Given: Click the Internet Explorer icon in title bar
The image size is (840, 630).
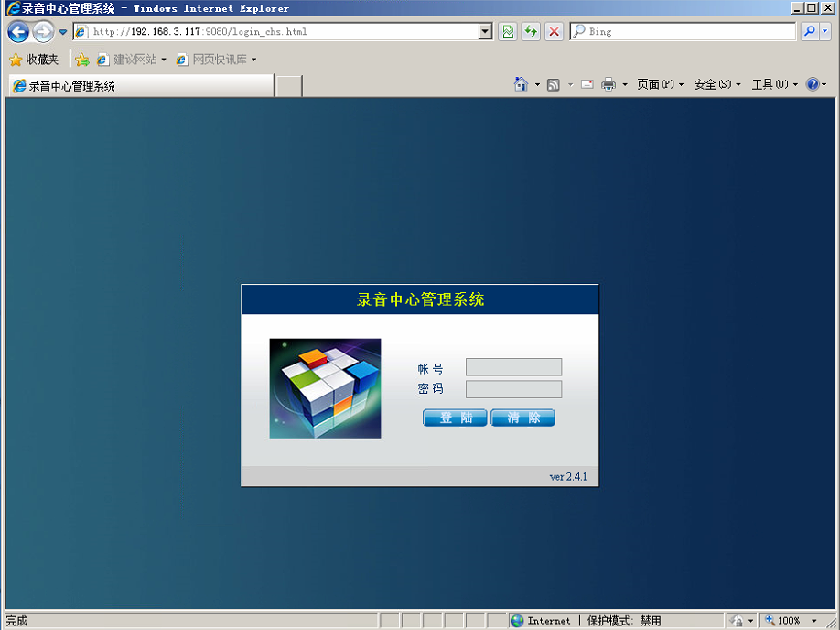Looking at the screenshot, I should coord(12,8).
